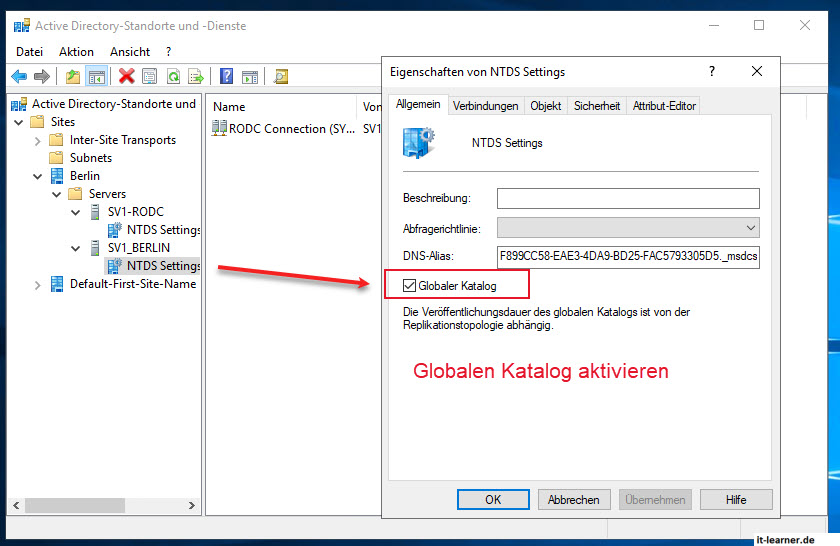This screenshot has width=840, height=546.
Task: Click the Servers folder icon
Action: [76, 193]
